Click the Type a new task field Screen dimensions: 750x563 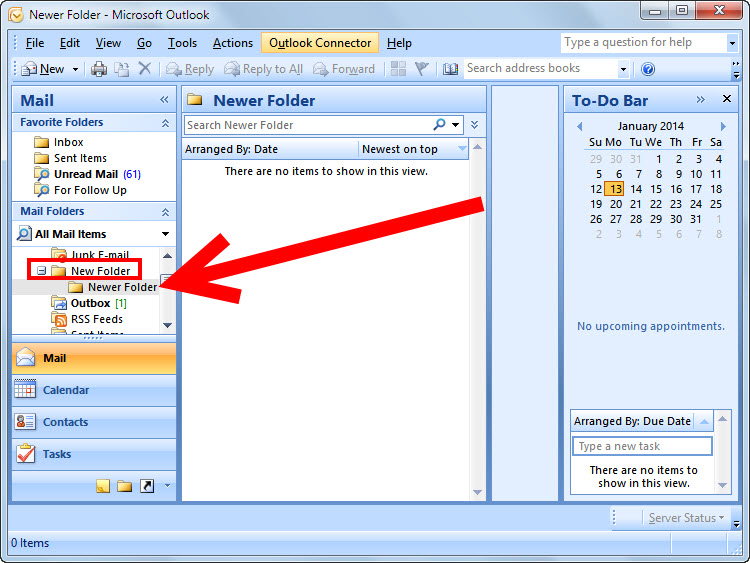642,446
